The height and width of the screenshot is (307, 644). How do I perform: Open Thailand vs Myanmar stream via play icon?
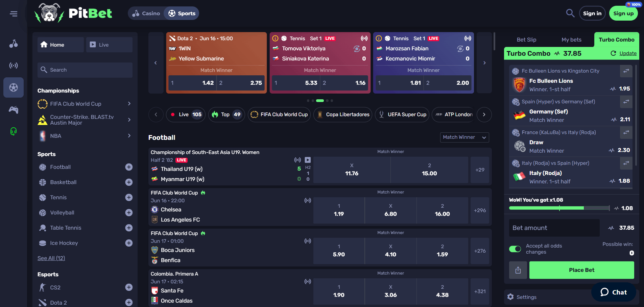pos(308,160)
